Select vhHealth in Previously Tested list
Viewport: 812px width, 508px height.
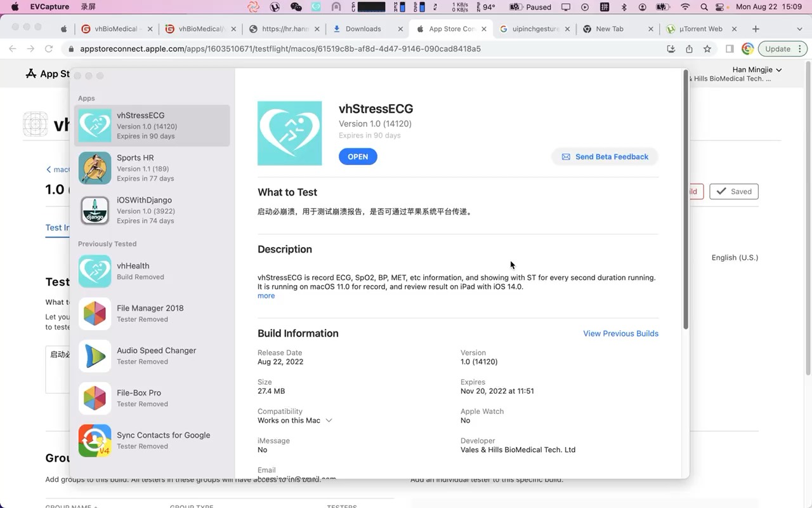click(x=152, y=271)
